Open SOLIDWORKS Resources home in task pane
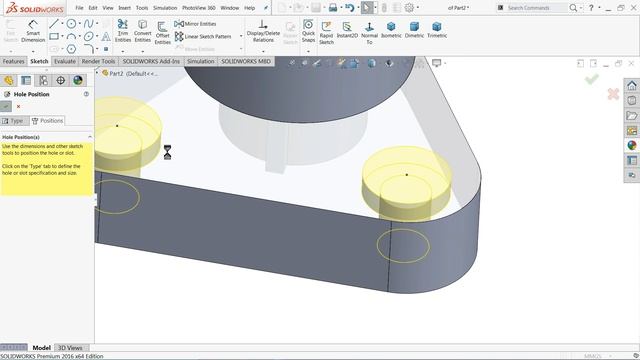This screenshot has height=360, width=640. pos(632,86)
